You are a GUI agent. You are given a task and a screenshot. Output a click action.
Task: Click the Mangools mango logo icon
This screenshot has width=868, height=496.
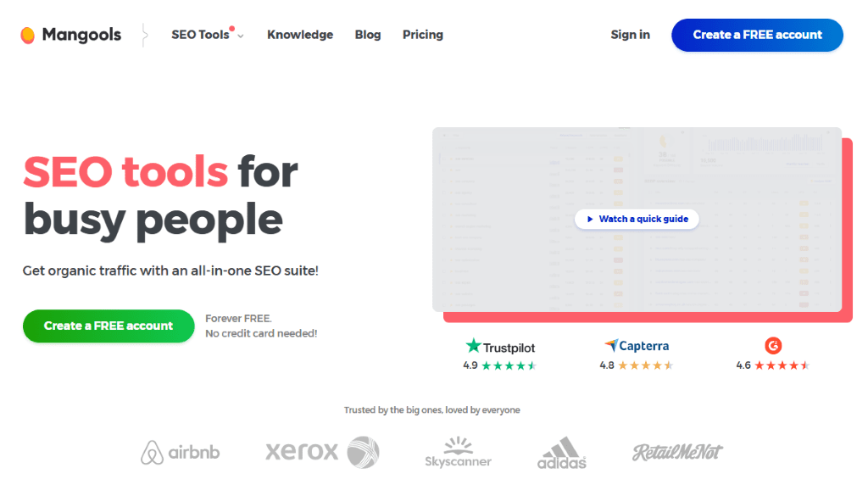point(28,35)
